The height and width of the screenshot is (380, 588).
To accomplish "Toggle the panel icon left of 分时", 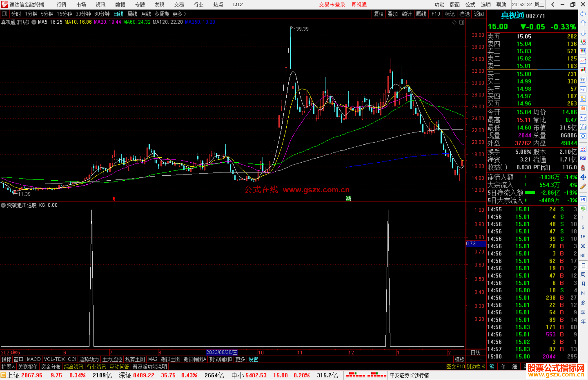I will point(5,14).
